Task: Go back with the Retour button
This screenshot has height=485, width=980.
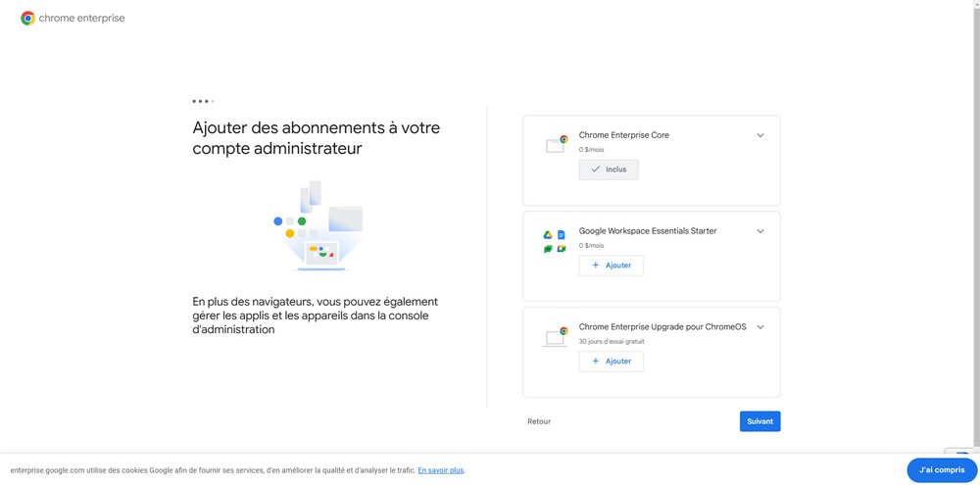Action: click(539, 421)
